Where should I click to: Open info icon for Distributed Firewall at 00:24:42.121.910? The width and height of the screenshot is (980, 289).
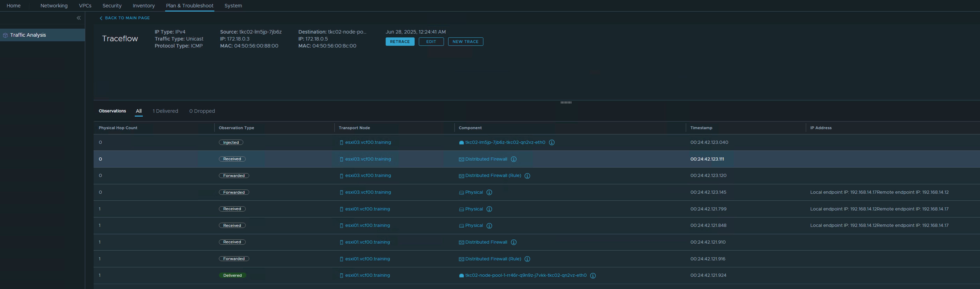click(514, 242)
